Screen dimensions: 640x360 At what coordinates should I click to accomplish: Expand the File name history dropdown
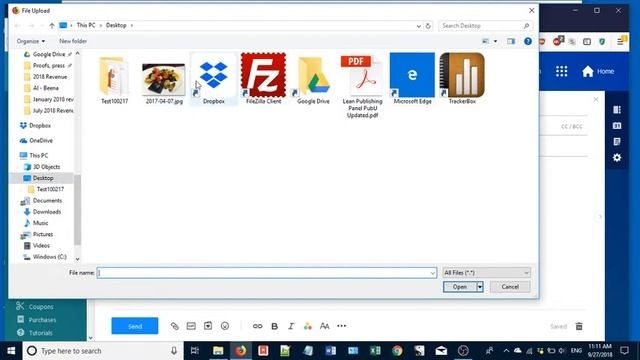tap(433, 273)
